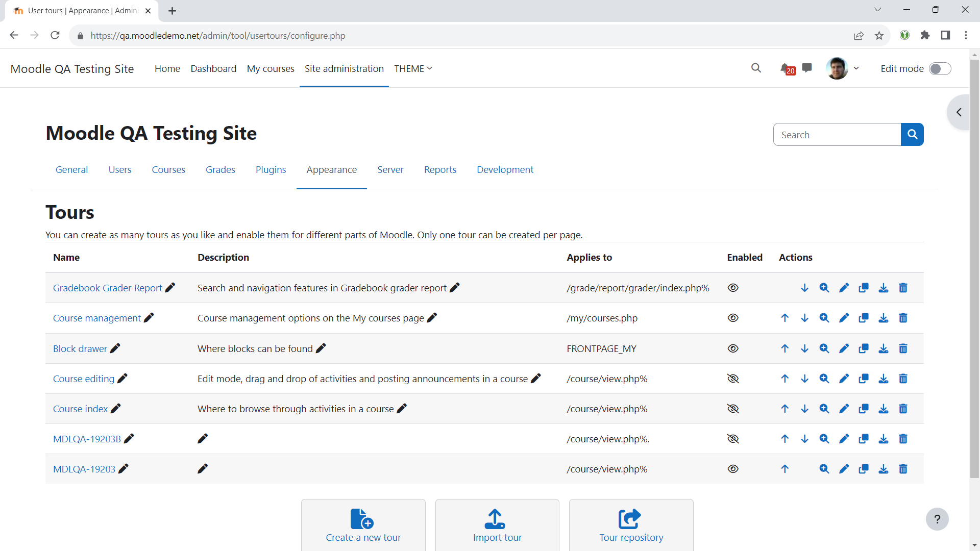The height and width of the screenshot is (551, 980).
Task: Delete the MDLQA-19203 tour
Action: point(903,469)
